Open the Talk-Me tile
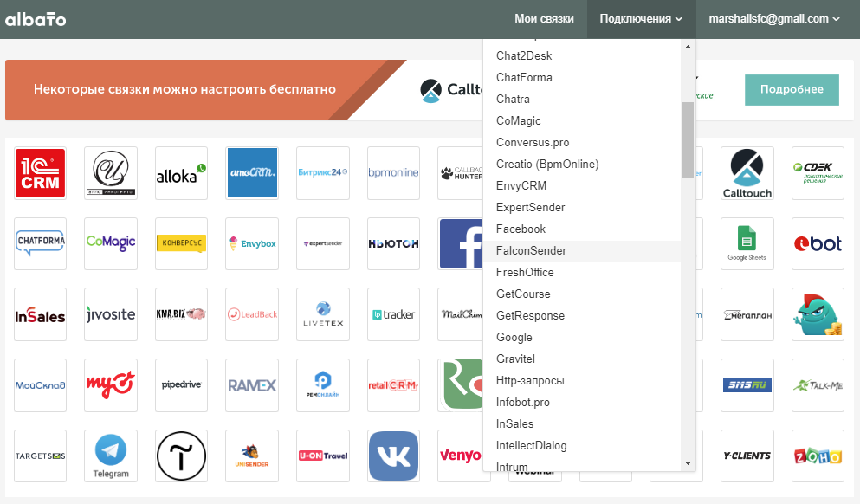 click(818, 385)
